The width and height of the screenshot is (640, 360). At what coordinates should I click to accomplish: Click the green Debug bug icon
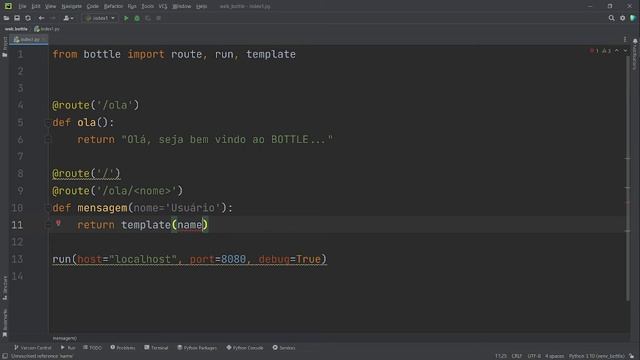point(137,18)
